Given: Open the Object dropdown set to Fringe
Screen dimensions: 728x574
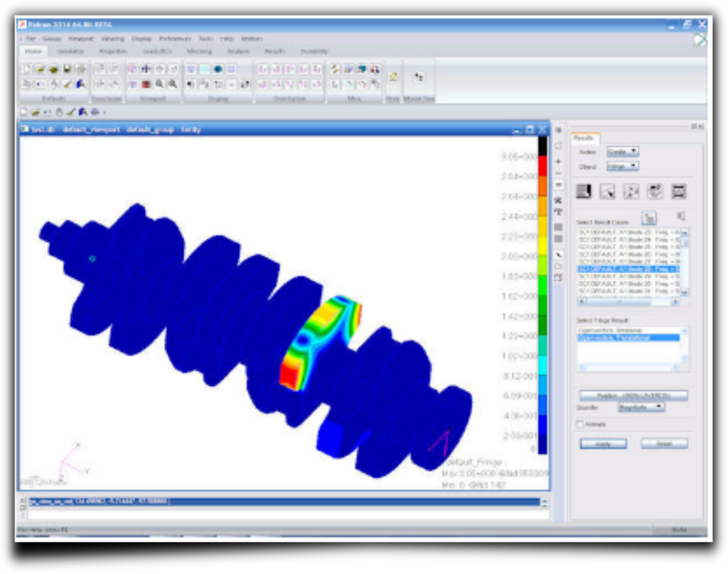Looking at the screenshot, I should (x=622, y=167).
